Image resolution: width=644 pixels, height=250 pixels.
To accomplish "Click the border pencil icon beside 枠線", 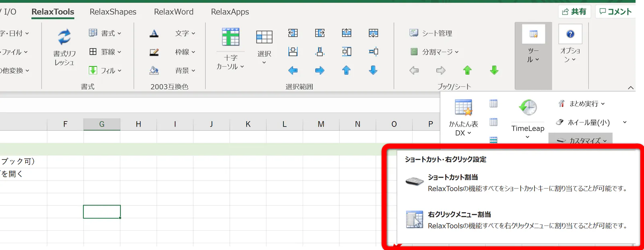I will pos(154,52).
